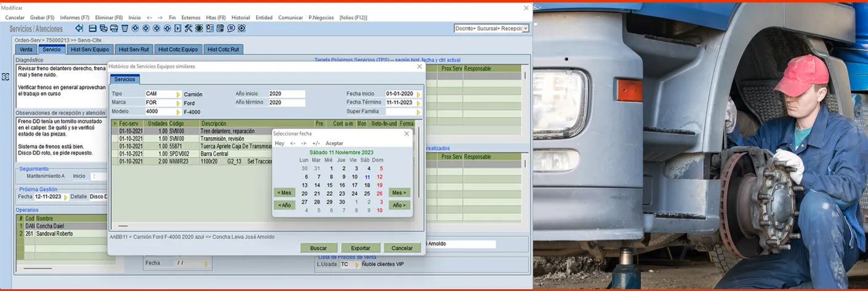Select the Barra Central service row
The width and height of the screenshot is (868, 291).
[215, 153]
